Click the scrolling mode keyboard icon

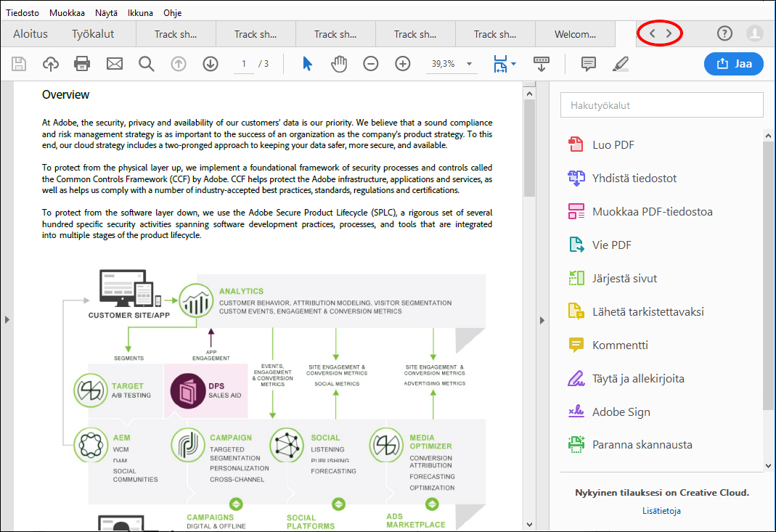[x=542, y=64]
